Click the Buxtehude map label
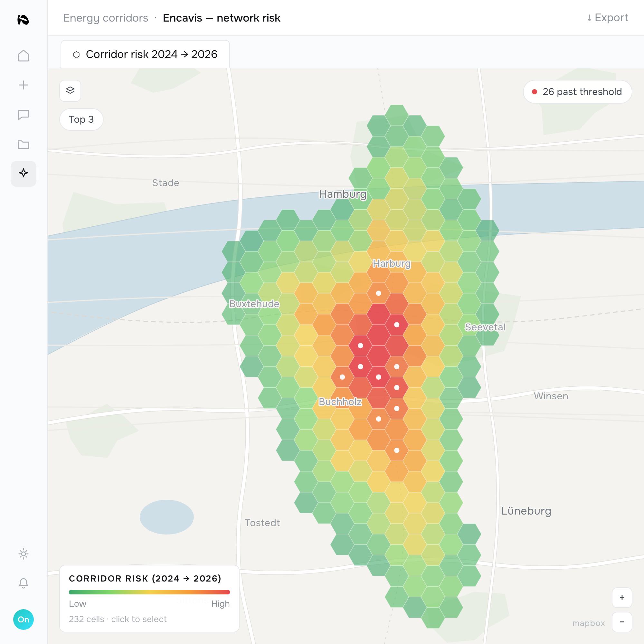 (x=254, y=304)
